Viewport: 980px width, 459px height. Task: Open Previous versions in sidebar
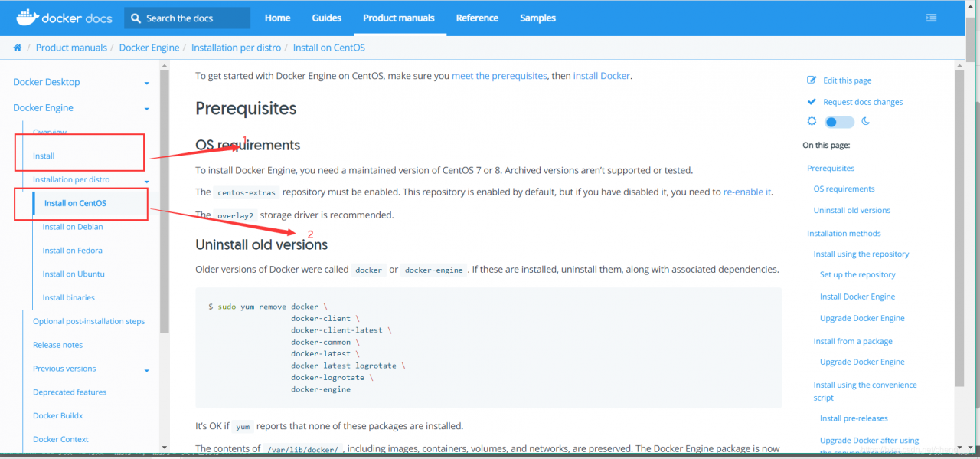point(64,369)
